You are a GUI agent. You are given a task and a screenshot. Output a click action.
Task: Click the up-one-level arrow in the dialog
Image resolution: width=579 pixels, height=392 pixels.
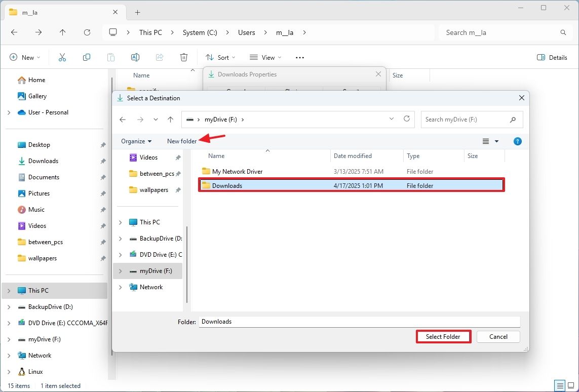[x=170, y=119]
